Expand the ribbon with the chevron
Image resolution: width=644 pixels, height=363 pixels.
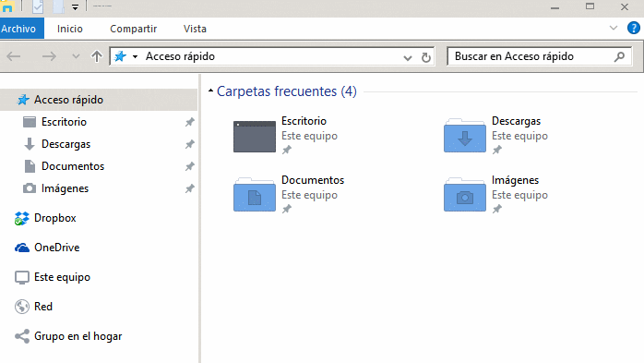[614, 28]
